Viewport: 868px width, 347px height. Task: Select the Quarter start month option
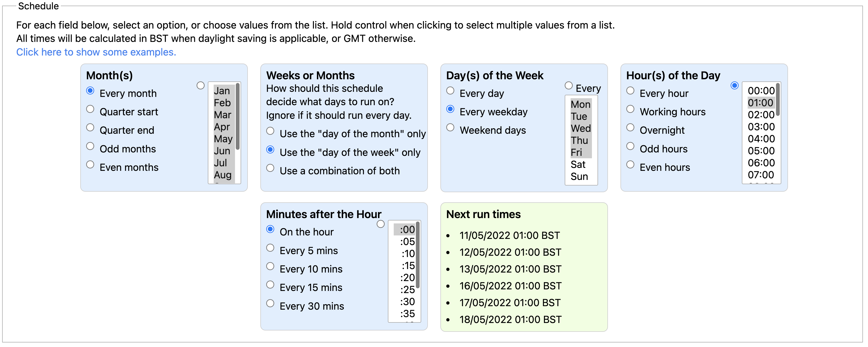click(90, 109)
